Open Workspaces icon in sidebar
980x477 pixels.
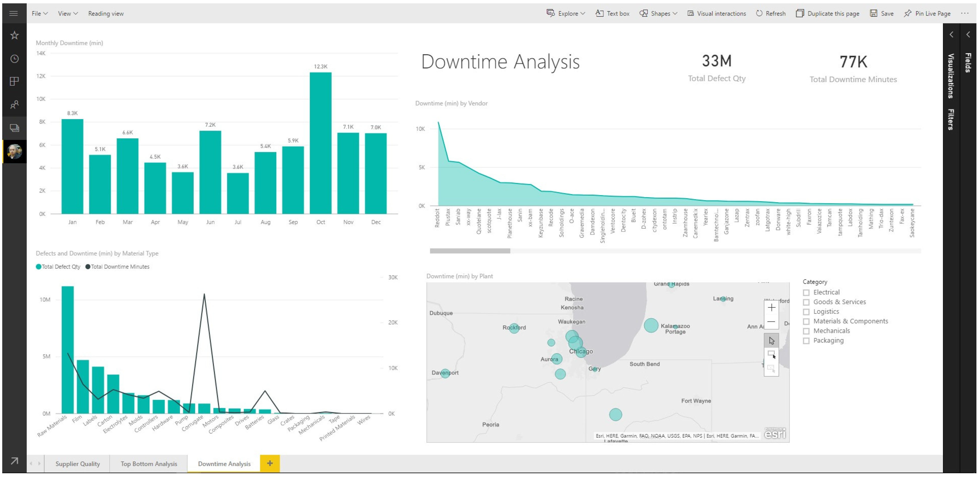pos(15,128)
